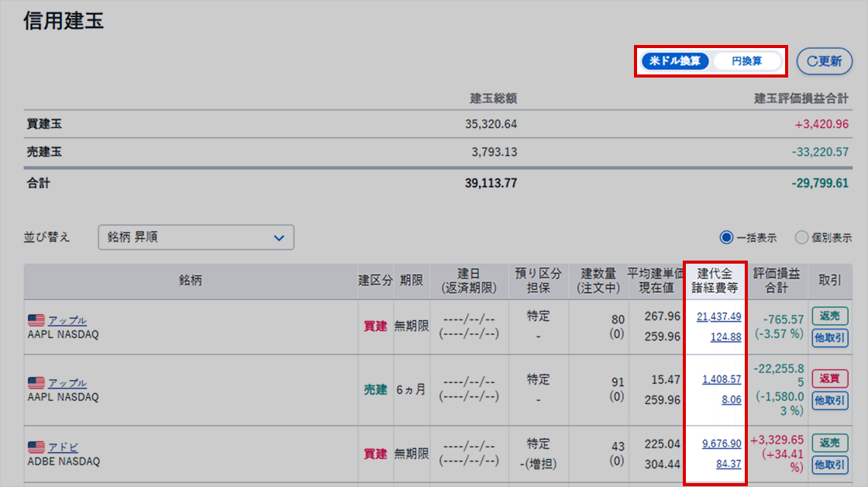Viewport: 868px width, 487px height.
Task: Click 他取引 for the Adobe row
Action: [x=829, y=465]
